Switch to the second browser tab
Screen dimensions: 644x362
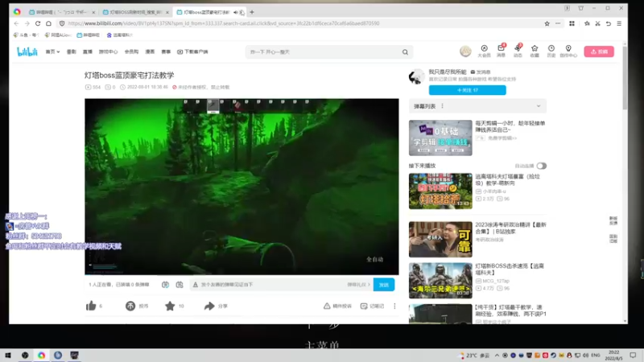pos(135,12)
